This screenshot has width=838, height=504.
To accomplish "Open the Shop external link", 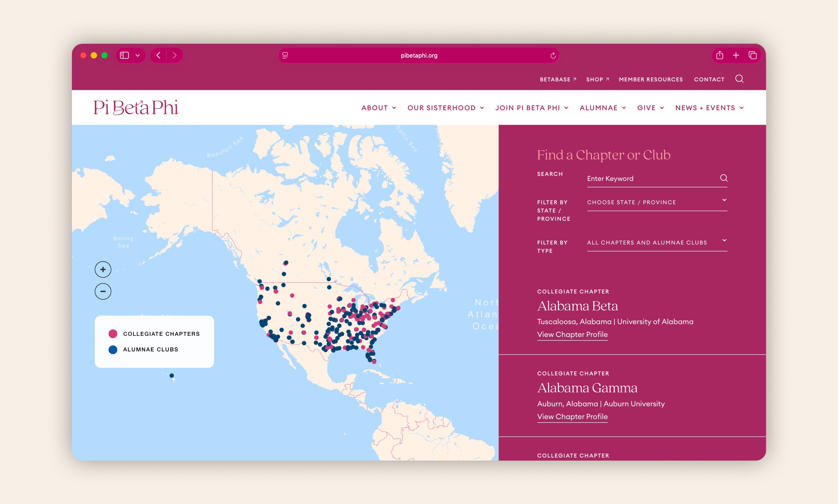I will pos(597,79).
